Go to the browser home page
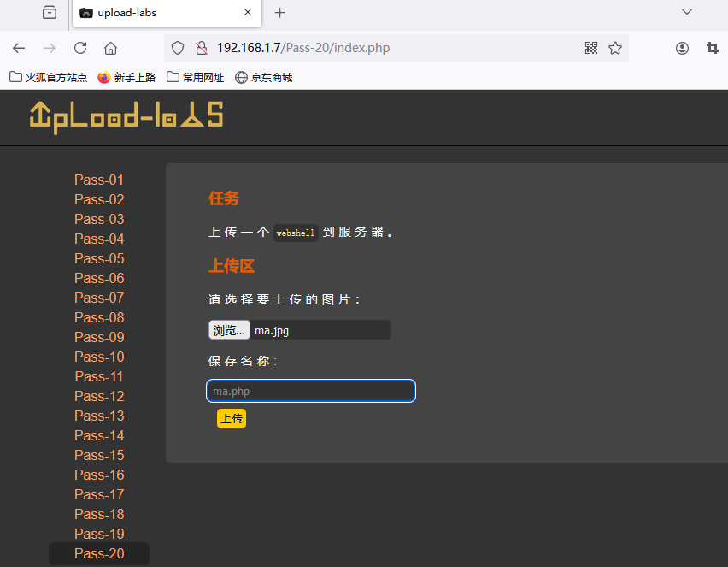 [110, 48]
